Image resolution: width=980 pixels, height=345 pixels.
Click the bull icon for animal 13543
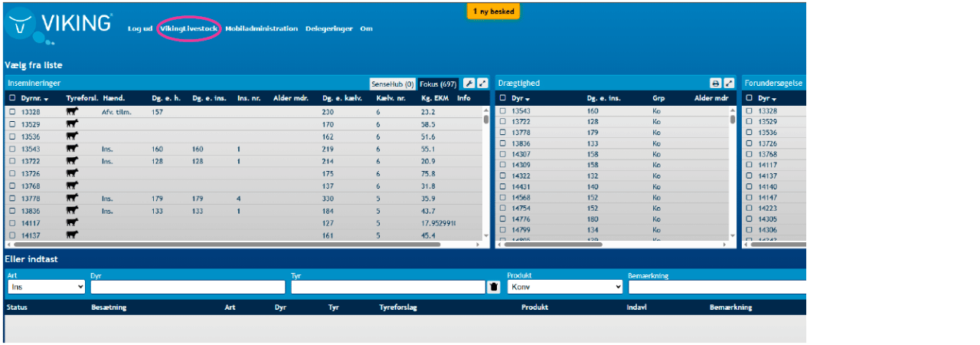[x=73, y=149]
